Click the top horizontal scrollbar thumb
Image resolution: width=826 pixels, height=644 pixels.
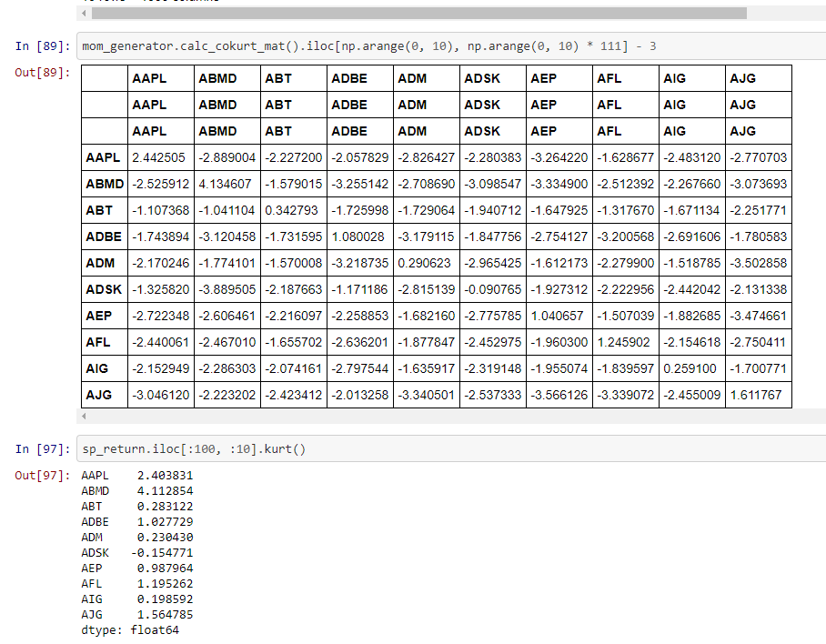418,13
